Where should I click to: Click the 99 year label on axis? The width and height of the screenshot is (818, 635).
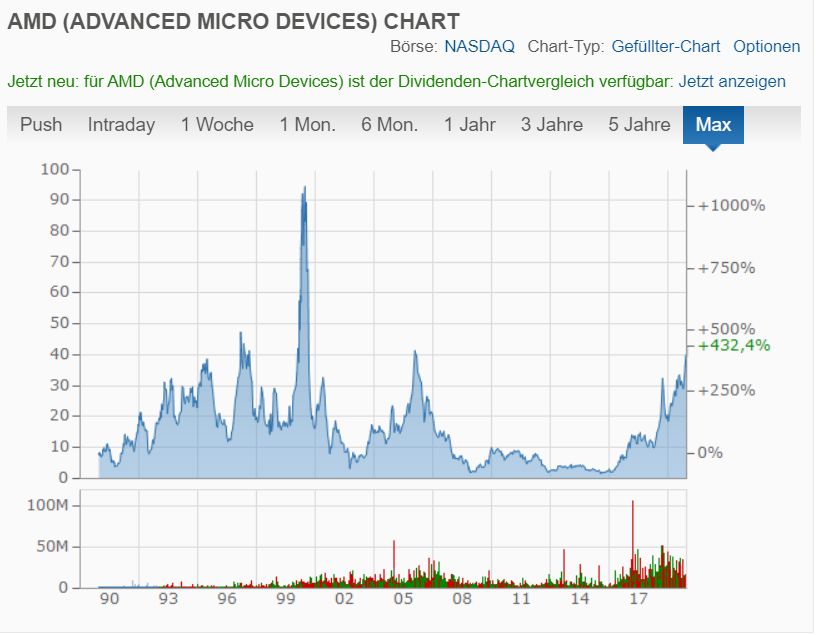click(285, 598)
